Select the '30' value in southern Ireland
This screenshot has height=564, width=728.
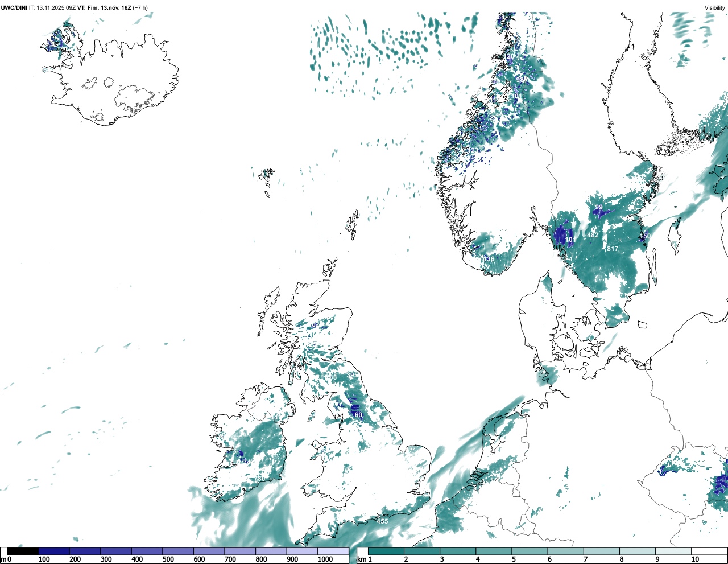pos(261,479)
